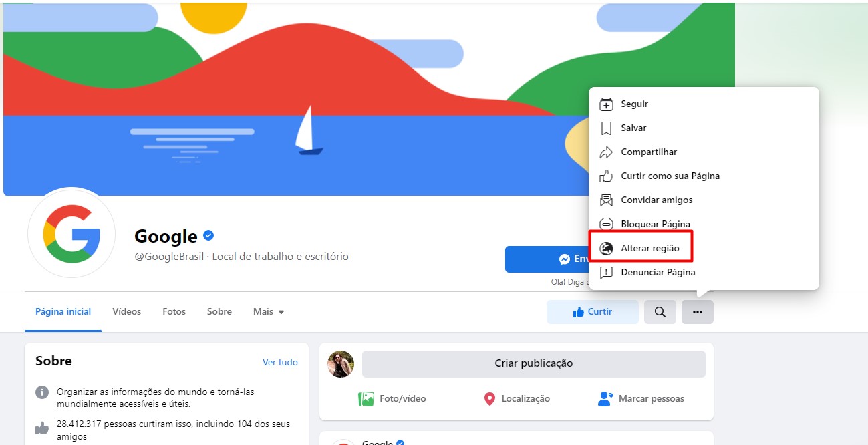Click the Denunciar Página flag icon
This screenshot has height=445, width=868.
[x=606, y=273]
